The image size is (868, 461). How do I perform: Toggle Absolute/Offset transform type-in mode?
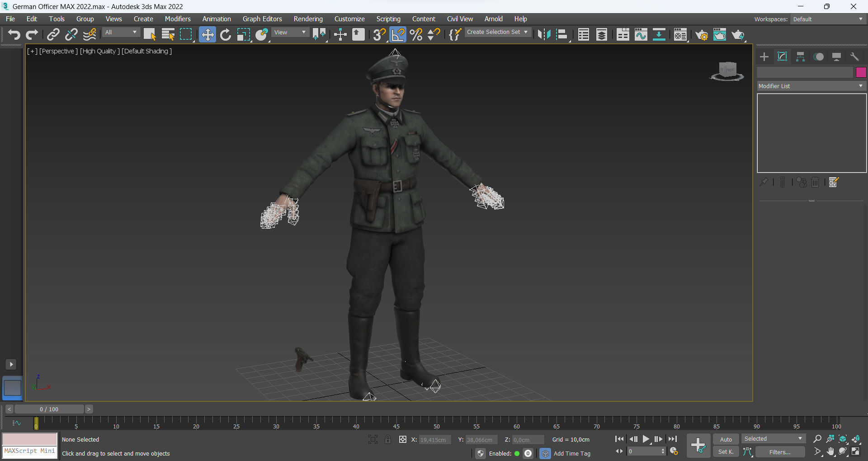click(403, 439)
